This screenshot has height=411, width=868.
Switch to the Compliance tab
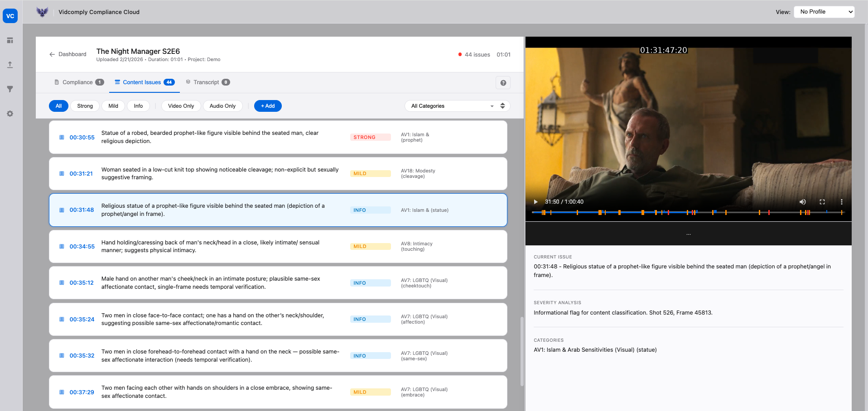click(79, 82)
